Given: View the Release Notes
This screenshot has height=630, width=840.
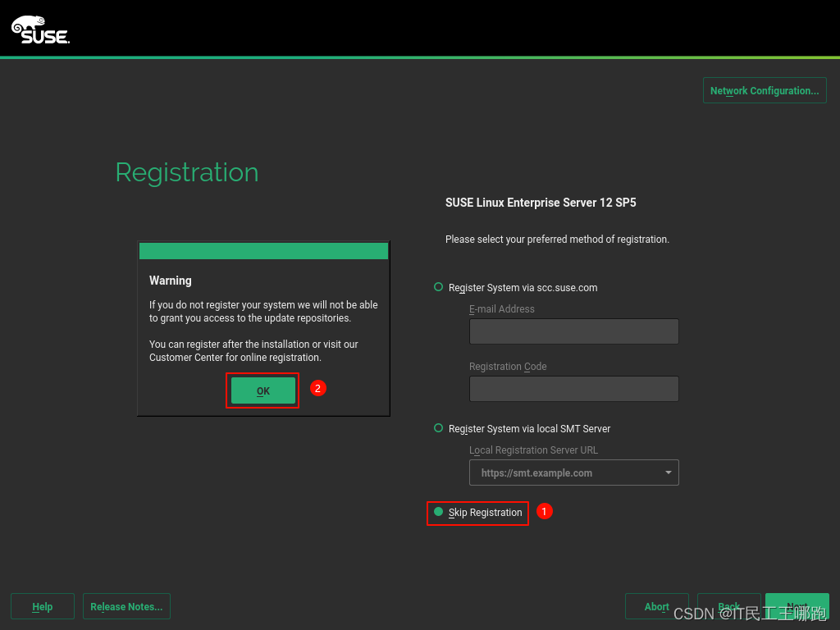Looking at the screenshot, I should coord(126,606).
